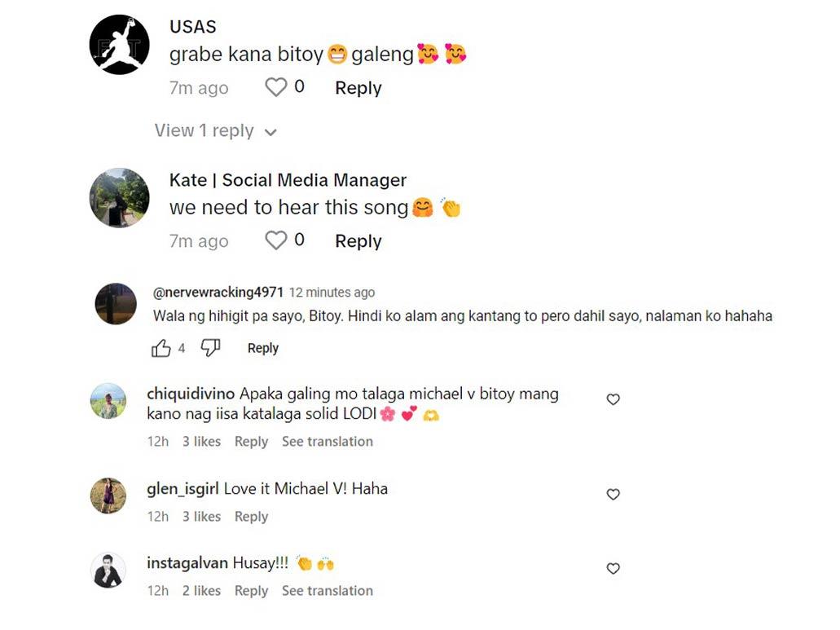840x630 pixels.
Task: Thumbs up the nervewracking4971 comment
Action: 161,349
